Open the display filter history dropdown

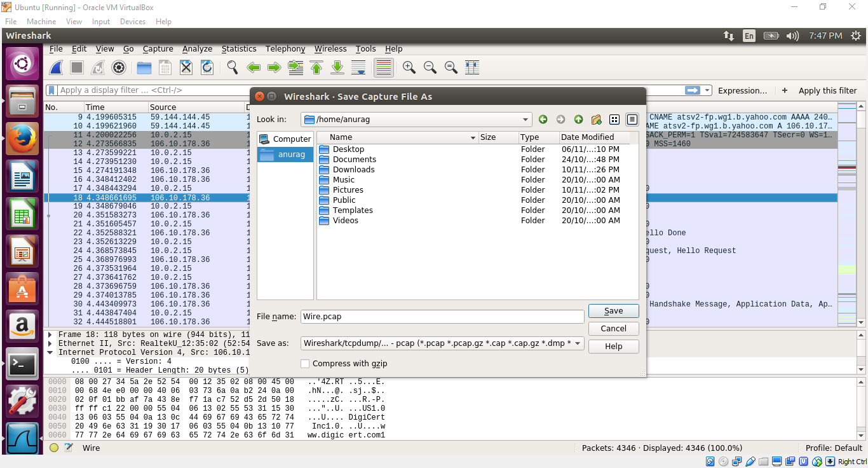click(x=707, y=90)
